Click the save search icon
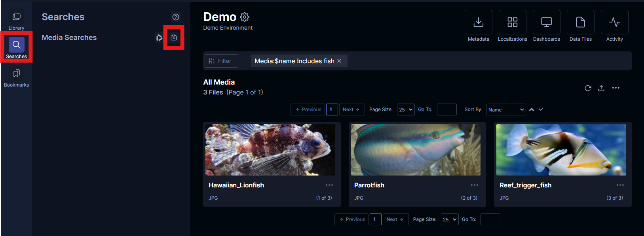This screenshot has height=236, width=644. [174, 38]
